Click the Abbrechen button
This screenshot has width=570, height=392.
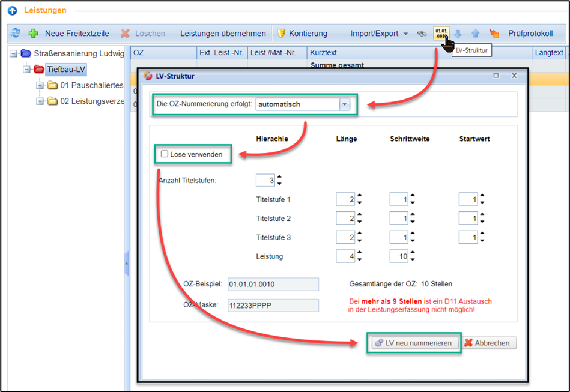[x=490, y=343]
